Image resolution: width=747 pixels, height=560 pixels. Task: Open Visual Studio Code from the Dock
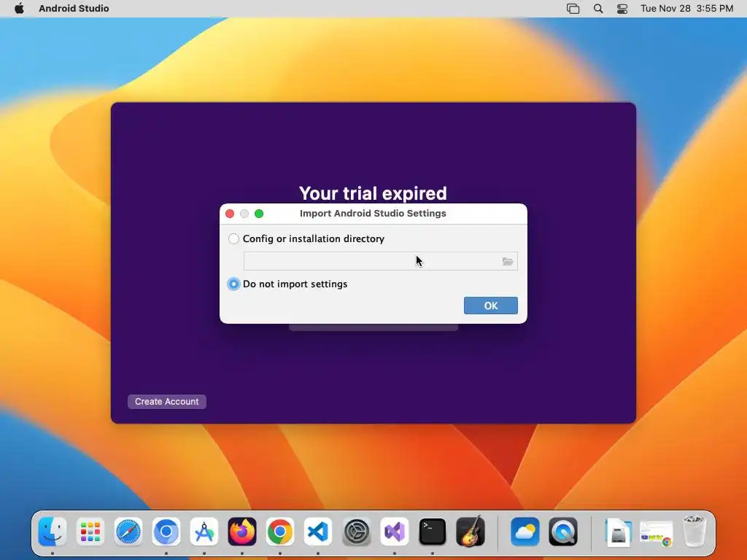318,532
